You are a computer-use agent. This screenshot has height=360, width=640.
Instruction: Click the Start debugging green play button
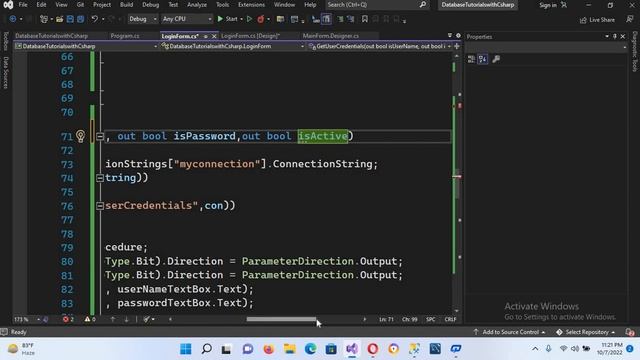pyautogui.click(x=220, y=19)
